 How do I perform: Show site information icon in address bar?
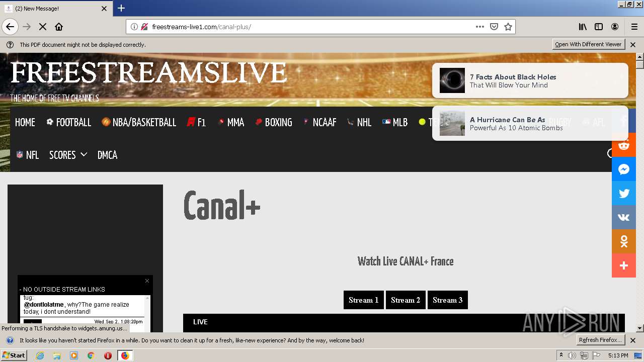click(134, 27)
